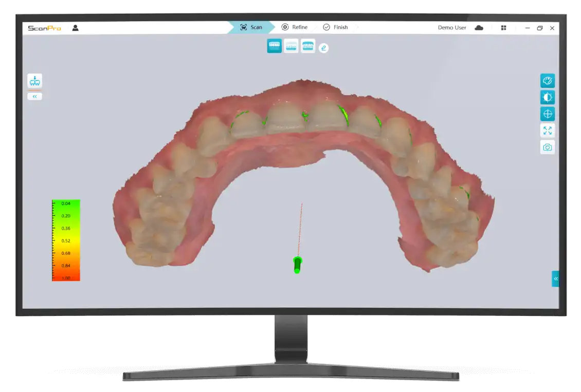Take a screenshot with camera icon
The image size is (581, 392).
pyautogui.click(x=547, y=147)
